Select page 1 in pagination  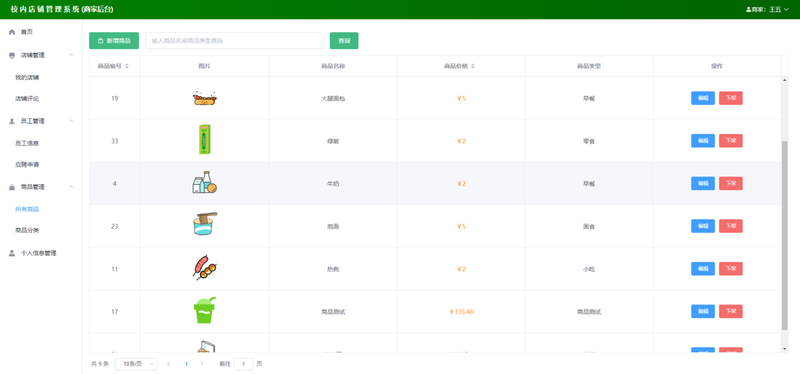[186, 364]
